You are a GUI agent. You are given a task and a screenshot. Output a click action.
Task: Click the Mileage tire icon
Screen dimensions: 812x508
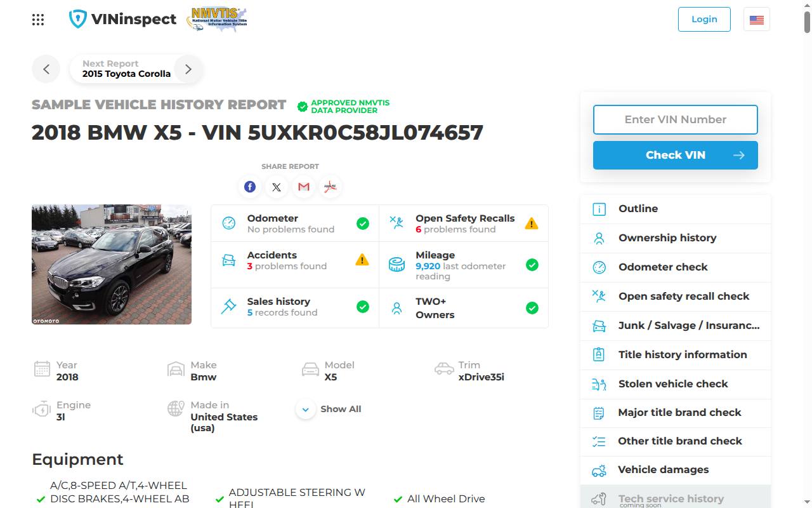pyautogui.click(x=397, y=265)
